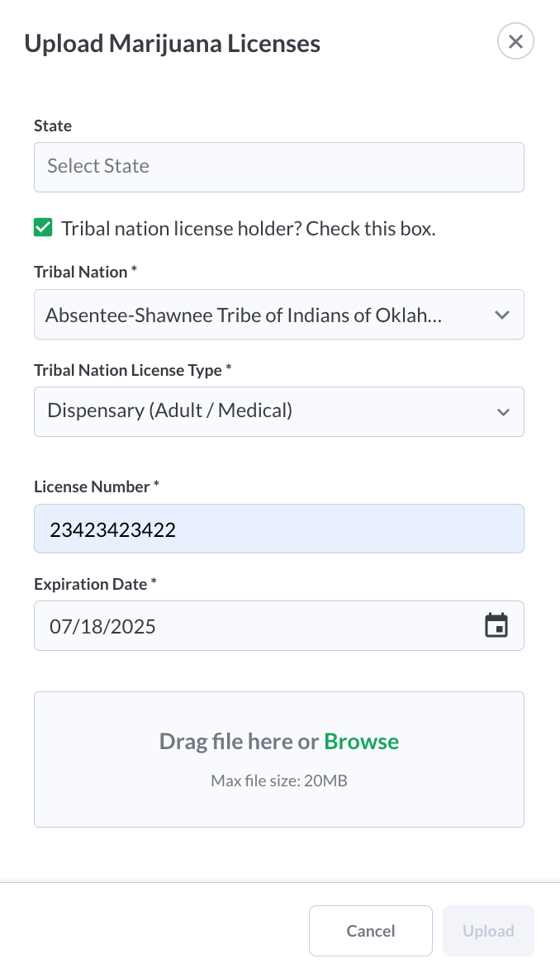560x973 pixels.
Task: Expand the Tribal Nation selection list
Action: click(x=278, y=315)
